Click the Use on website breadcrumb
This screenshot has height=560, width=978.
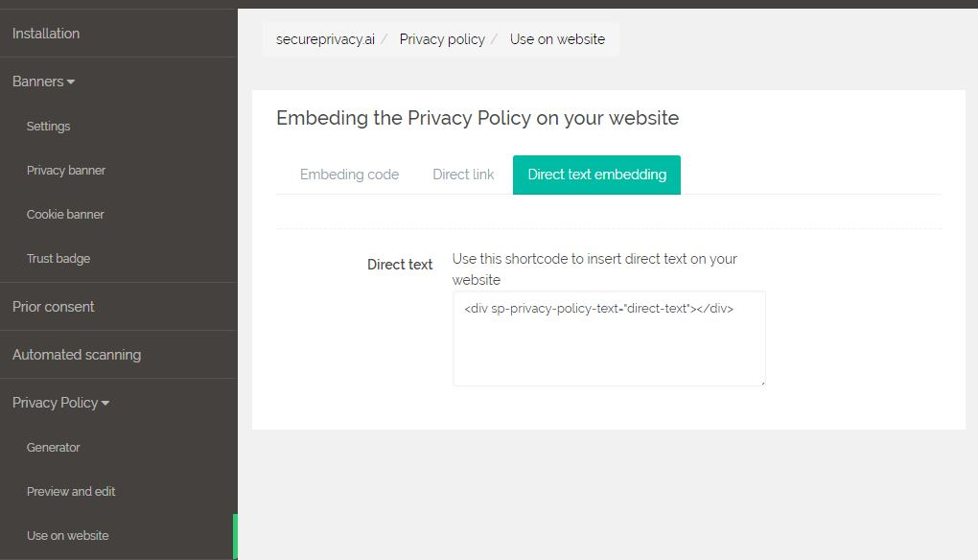coord(558,38)
